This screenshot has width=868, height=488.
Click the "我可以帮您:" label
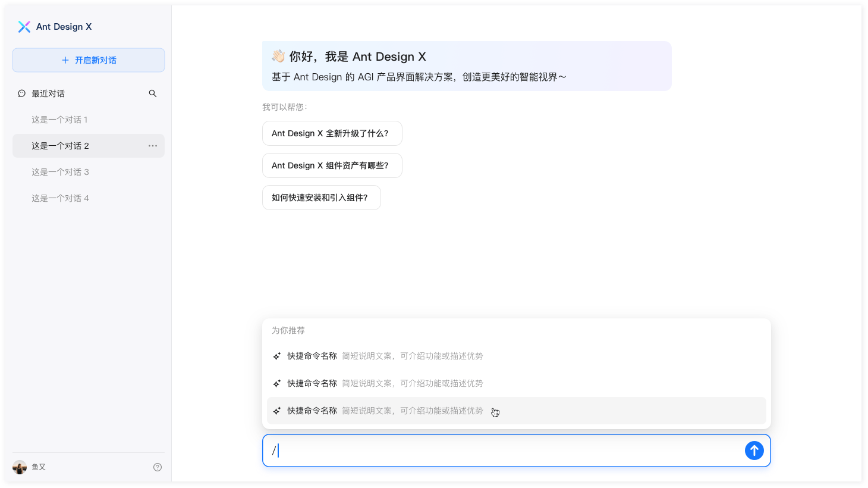[x=285, y=107]
